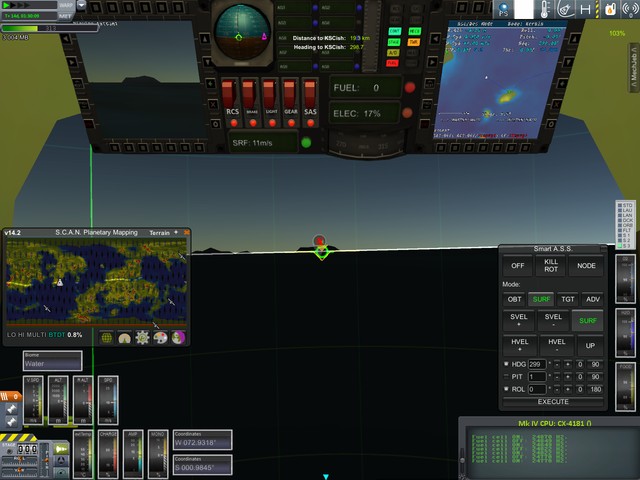
Task: Turn Smart A.S.S. OFF
Action: [518, 265]
